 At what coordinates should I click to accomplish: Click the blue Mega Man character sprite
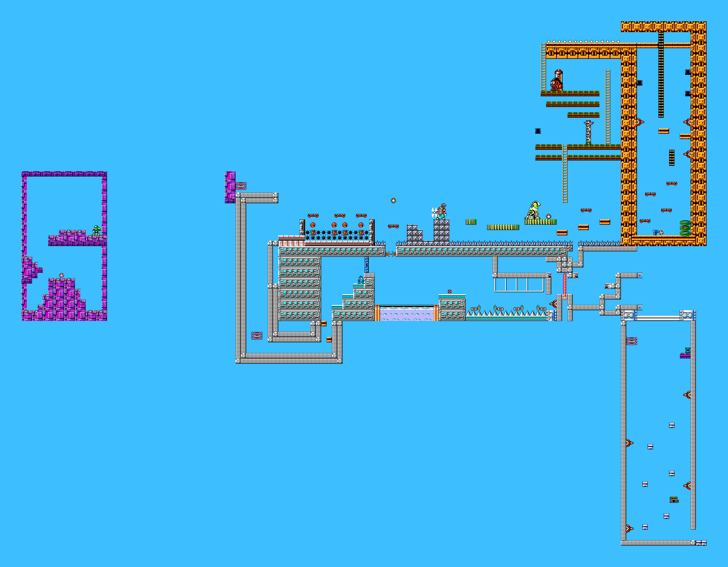tap(361, 280)
